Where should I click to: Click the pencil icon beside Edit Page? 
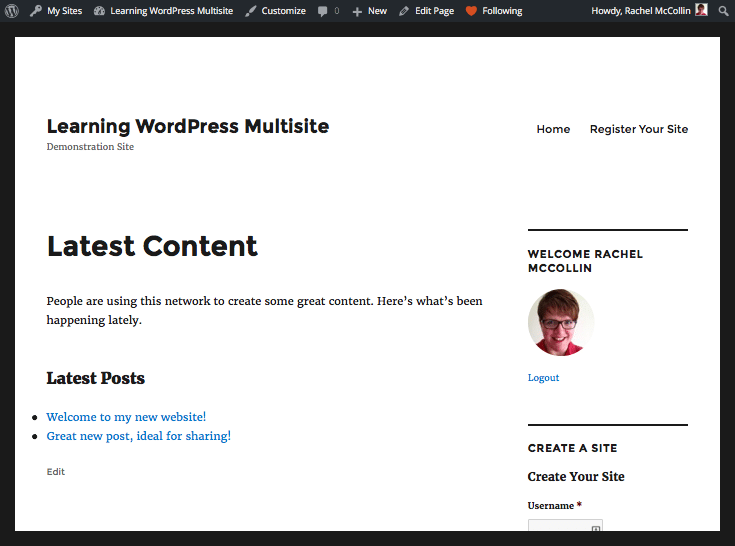tap(404, 11)
